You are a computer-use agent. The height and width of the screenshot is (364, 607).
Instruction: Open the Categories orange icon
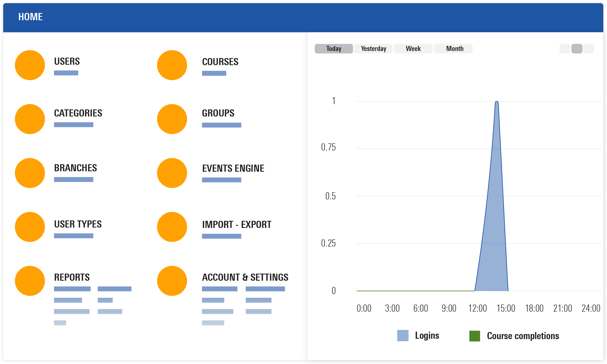click(30, 119)
